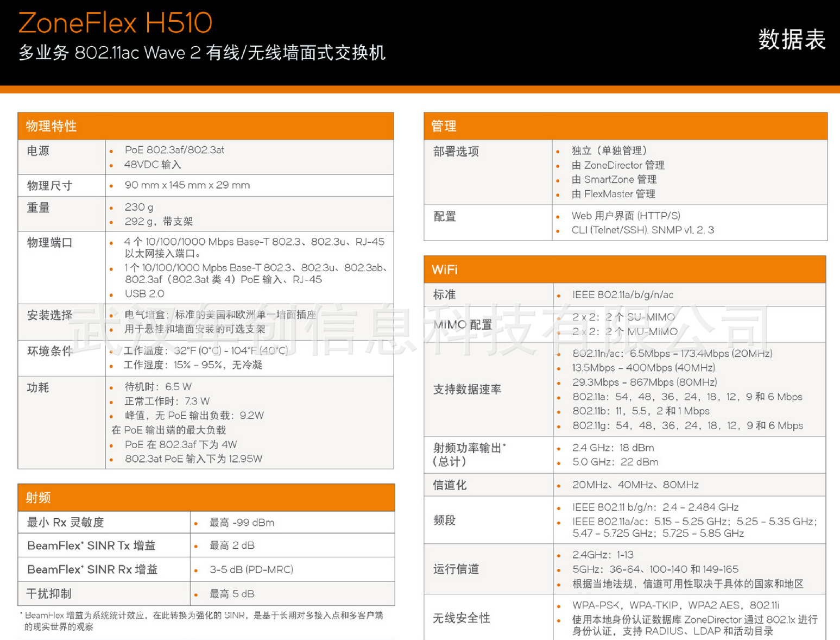Select the "由 SmartZone 管理" entry

614,179
